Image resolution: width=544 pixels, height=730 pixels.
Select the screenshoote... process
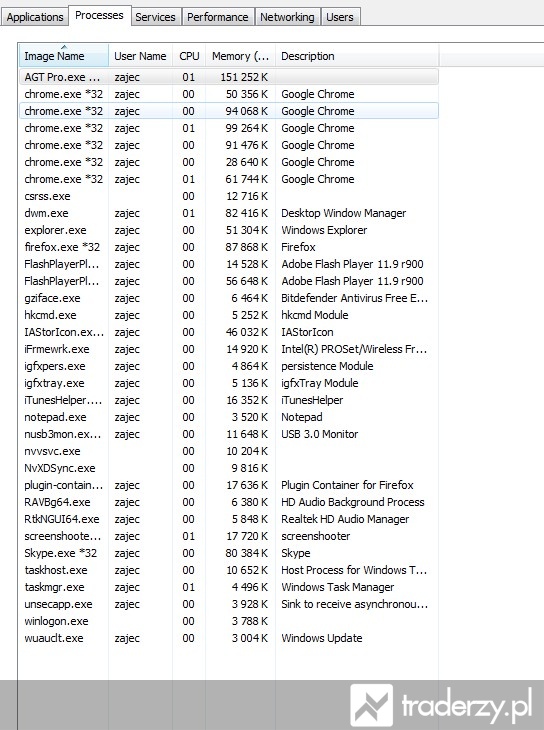click(229, 536)
